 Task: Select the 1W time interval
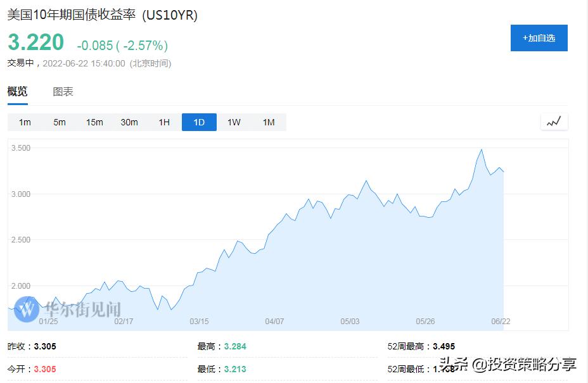point(233,122)
